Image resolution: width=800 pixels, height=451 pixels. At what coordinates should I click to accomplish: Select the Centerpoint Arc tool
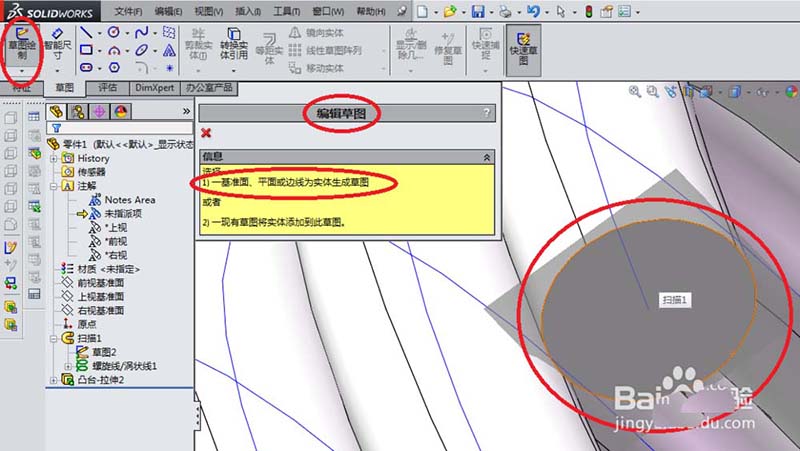coord(114,51)
